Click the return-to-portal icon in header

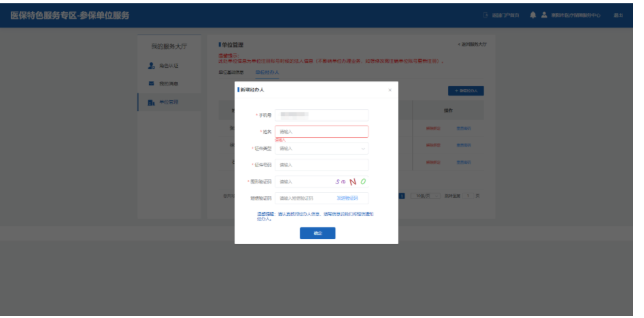point(485,15)
